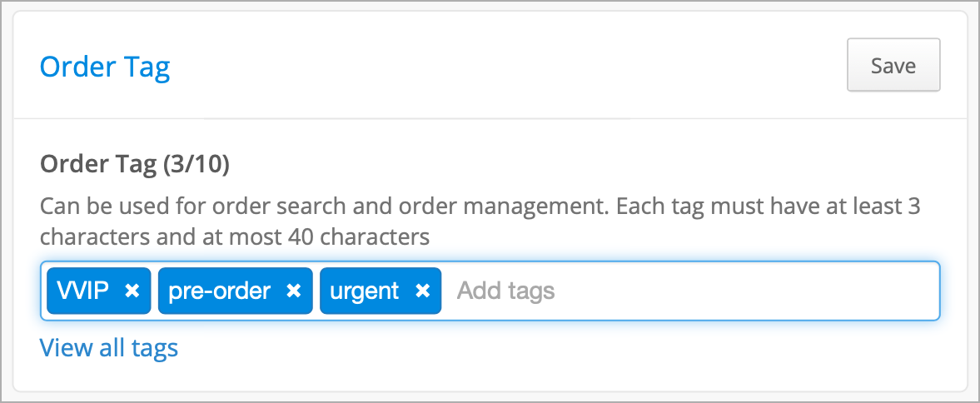Viewport: 980px width, 403px height.
Task: Remove the VVIP tag with its x icon
Action: point(132,291)
